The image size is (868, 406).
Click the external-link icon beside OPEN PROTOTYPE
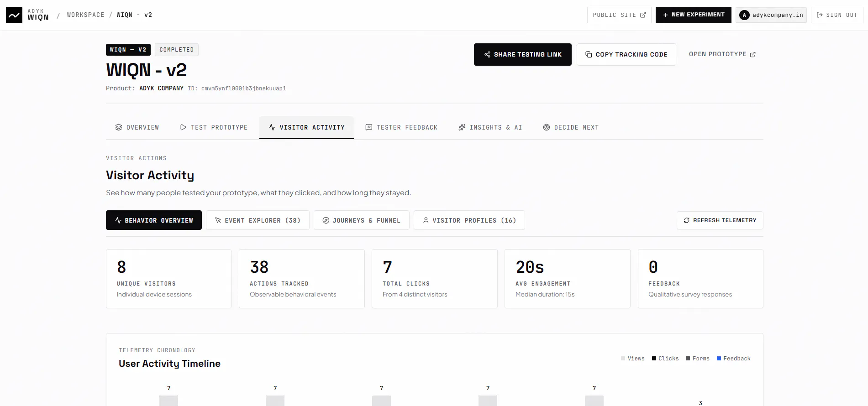pos(753,55)
